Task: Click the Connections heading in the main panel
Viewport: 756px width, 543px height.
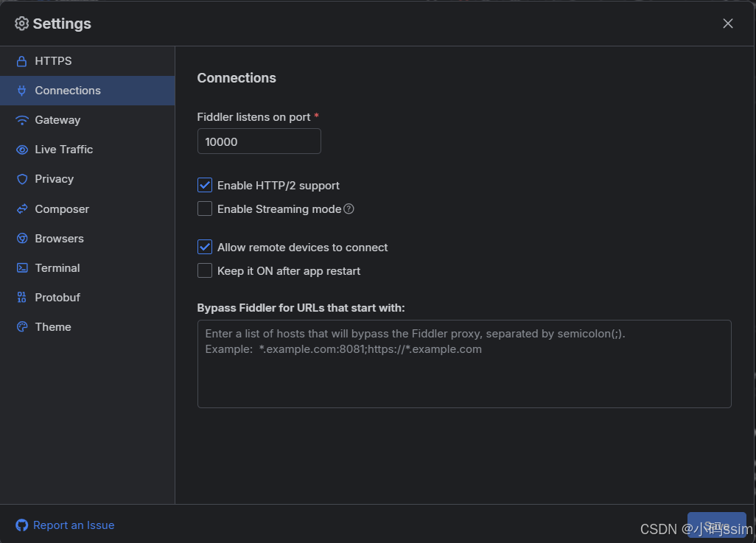Action: point(237,78)
